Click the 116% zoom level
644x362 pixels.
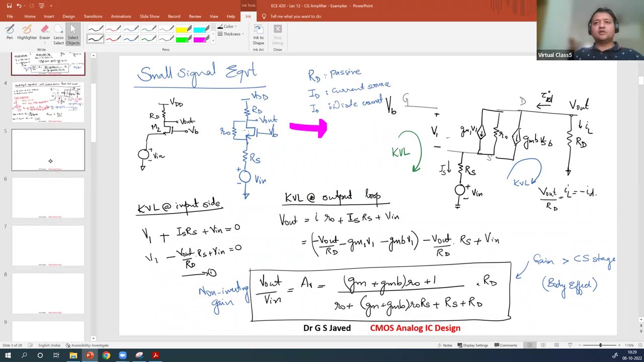[629, 345]
